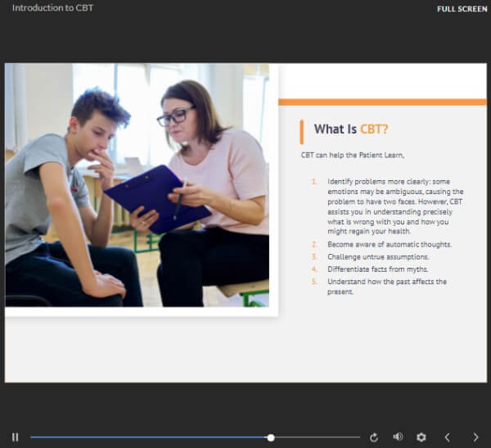Viewport: 491px width, 448px height.
Task: Open the player settings gear
Action: point(421,437)
